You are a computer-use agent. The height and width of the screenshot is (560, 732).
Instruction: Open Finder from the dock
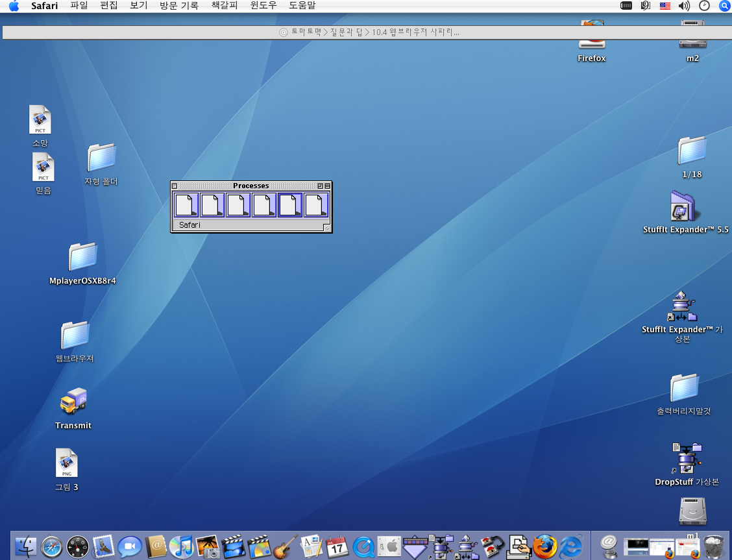[25, 546]
